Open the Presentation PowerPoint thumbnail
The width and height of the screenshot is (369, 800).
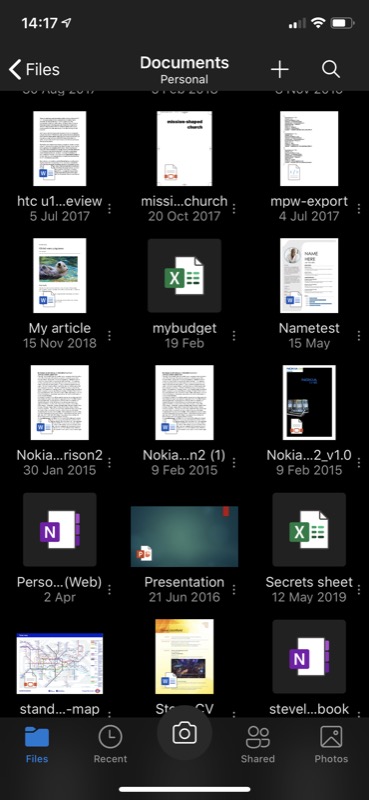coord(184,536)
